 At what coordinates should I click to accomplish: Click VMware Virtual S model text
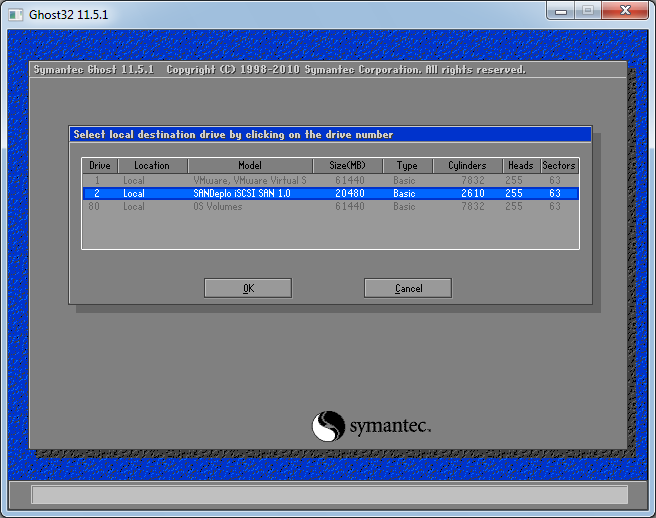(x=250, y=180)
